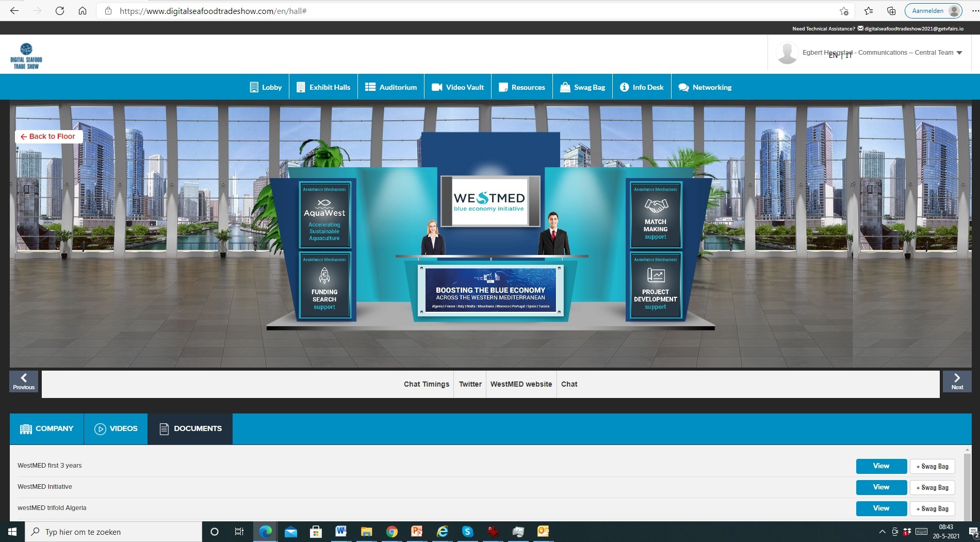
Task: Click the browser refresh icon
Action: [x=60, y=11]
